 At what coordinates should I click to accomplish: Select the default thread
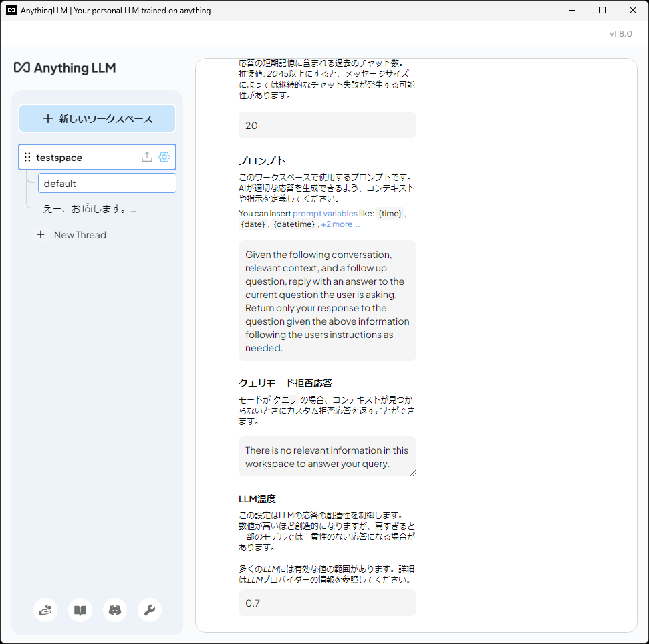point(107,182)
